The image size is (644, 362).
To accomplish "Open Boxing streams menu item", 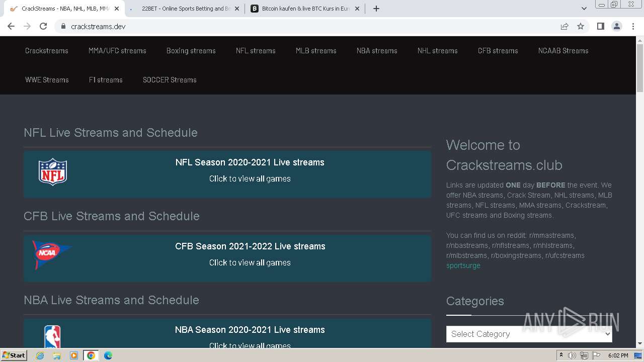I will pos(191,51).
